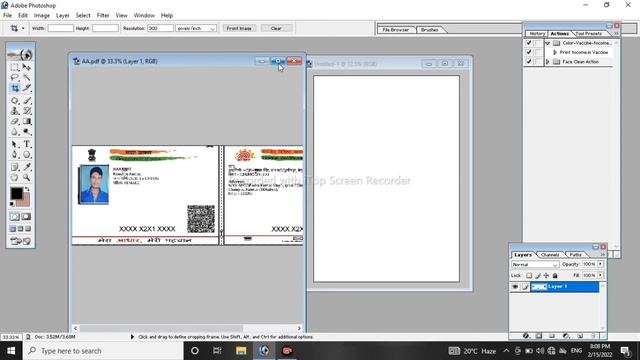Viewport: 640px width, 360px height.
Task: Toggle Edit in Standard Mode
Action: [15, 217]
